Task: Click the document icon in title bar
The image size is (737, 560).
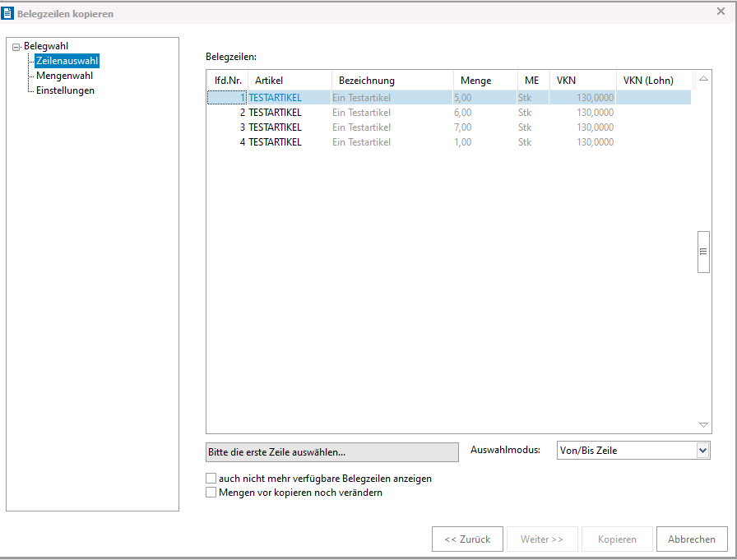Action: (7, 13)
